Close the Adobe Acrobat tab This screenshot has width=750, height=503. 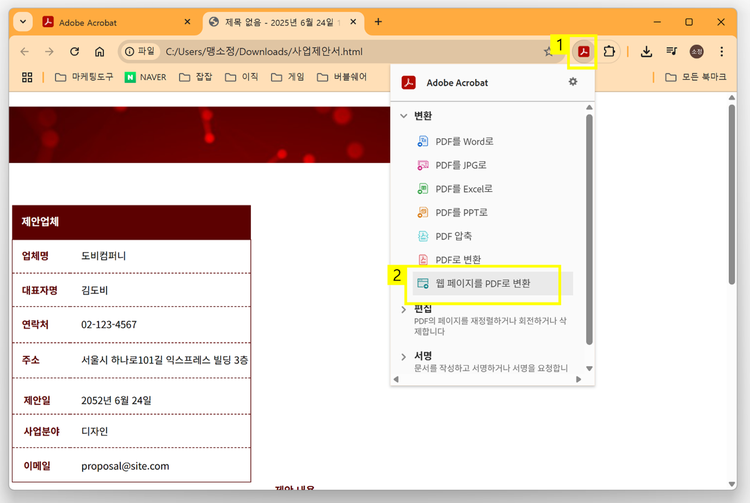[187, 22]
